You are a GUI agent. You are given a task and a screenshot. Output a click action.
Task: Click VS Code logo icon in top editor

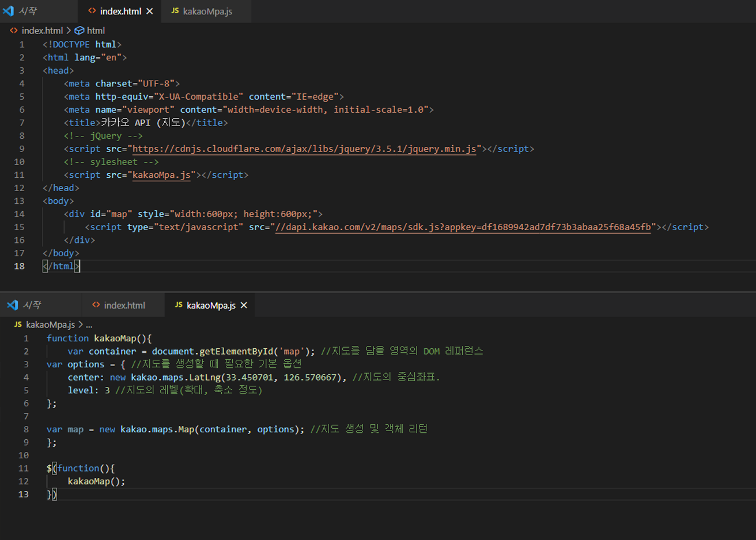pyautogui.click(x=8, y=11)
